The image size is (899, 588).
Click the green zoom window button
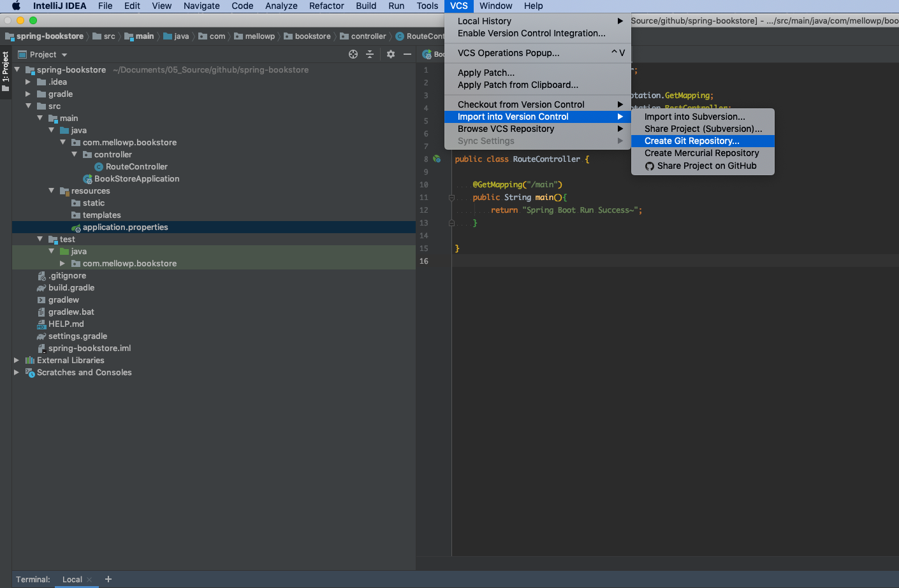[x=33, y=20]
